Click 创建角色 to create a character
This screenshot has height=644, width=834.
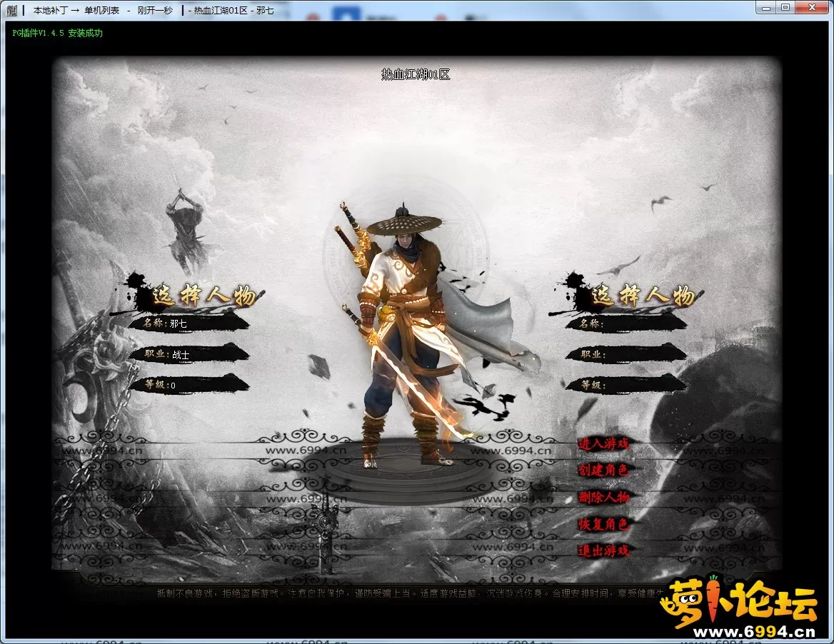coord(603,470)
